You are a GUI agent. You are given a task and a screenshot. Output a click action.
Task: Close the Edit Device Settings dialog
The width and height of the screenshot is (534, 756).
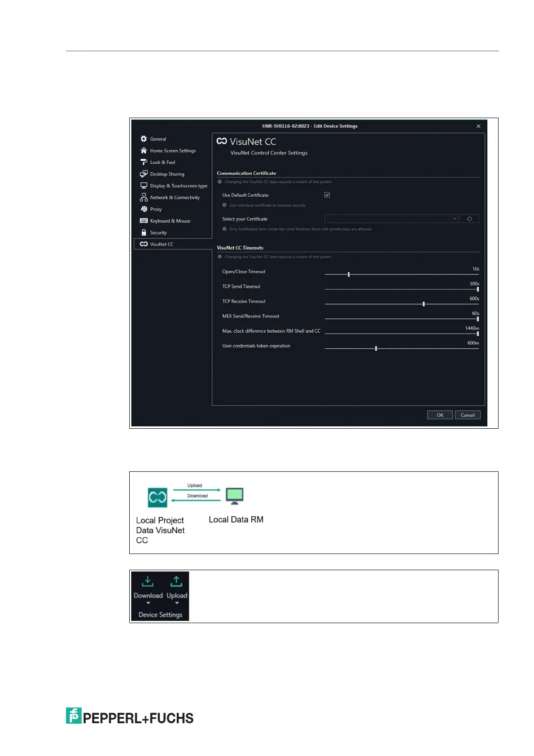[478, 126]
